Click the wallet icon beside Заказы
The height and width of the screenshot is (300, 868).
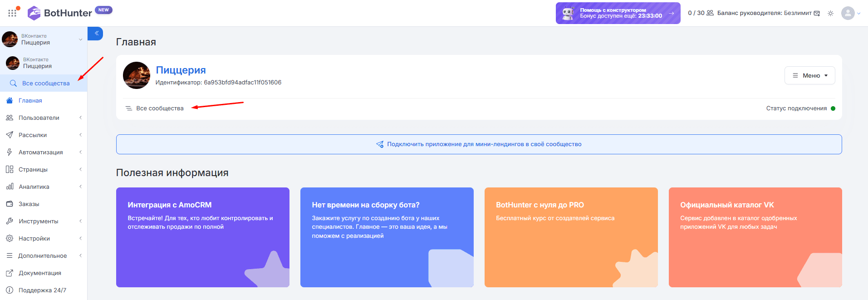click(10, 204)
